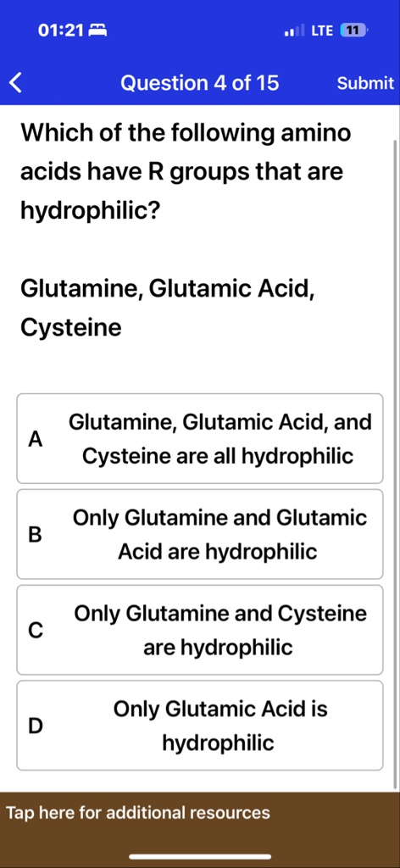Tap the letter A option label
Image resolution: width=400 pixels, height=868 pixels.
click(35, 440)
